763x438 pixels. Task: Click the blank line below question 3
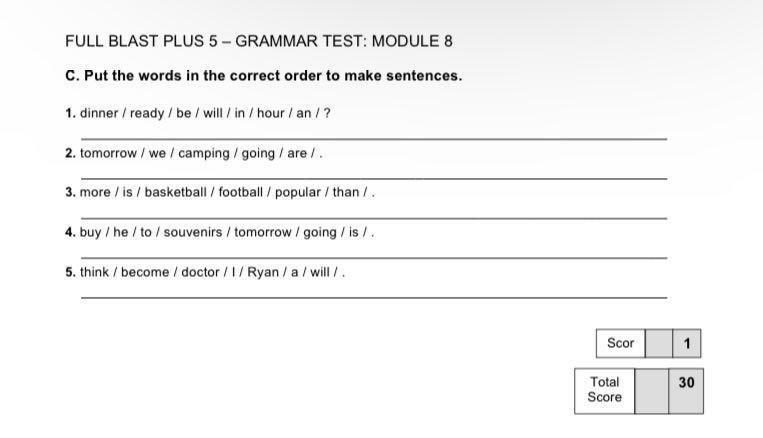[x=373, y=216]
